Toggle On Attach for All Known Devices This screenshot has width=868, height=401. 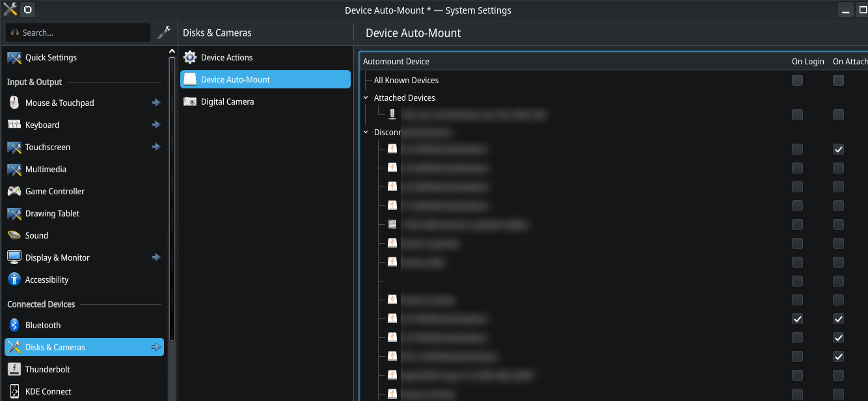(838, 80)
